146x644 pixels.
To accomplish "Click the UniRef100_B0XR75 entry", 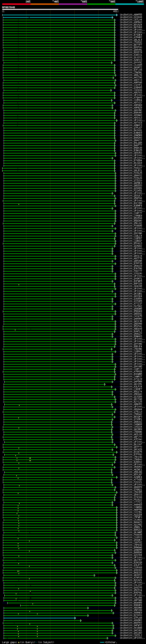I will (131, 452).
